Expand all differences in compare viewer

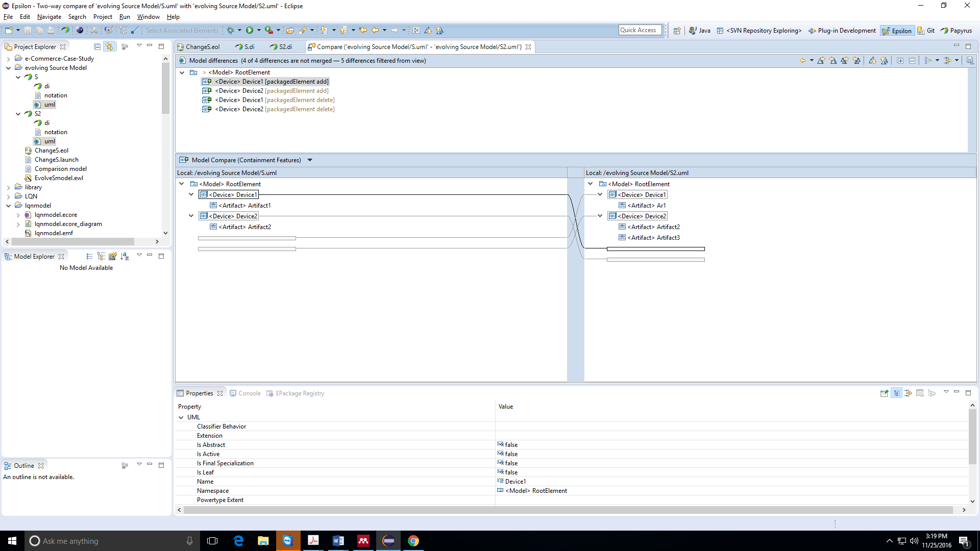click(x=900, y=61)
